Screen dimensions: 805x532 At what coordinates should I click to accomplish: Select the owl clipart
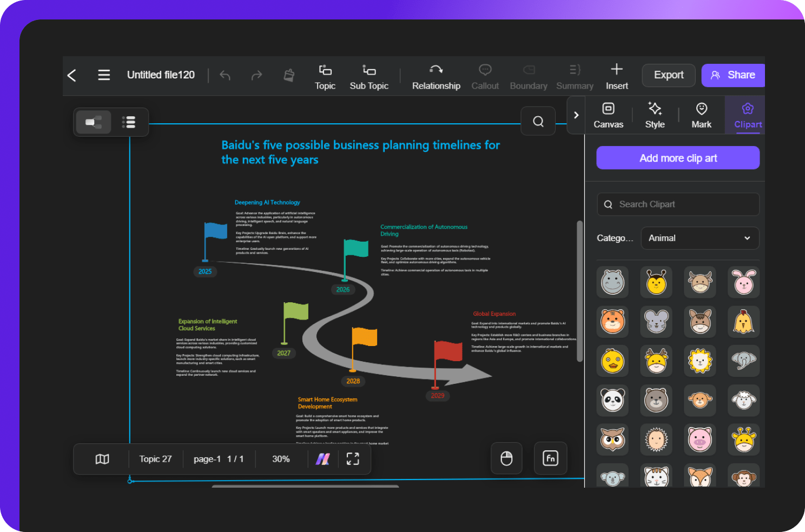[612, 440]
